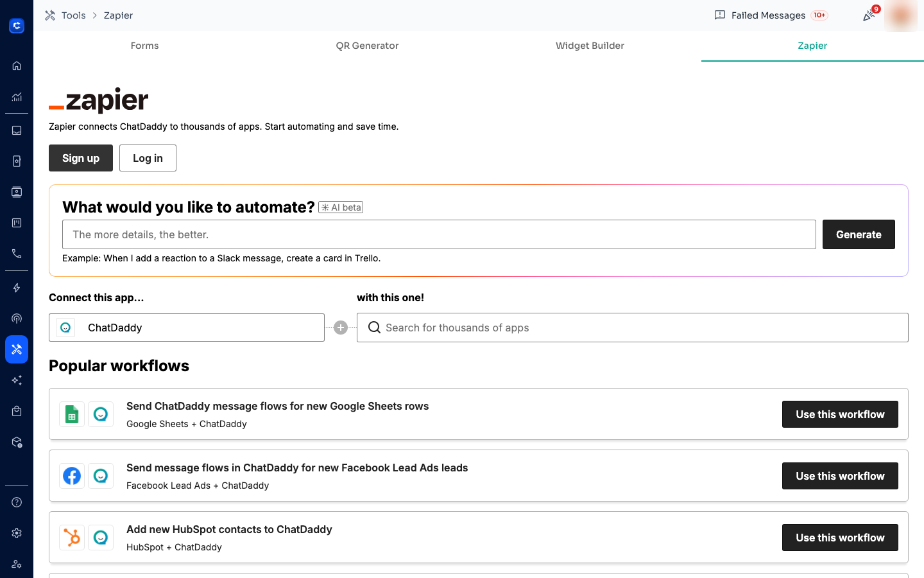924x578 pixels.
Task: Click 'Google Sheets + ChatDaddy' subtitle
Action: (187, 424)
